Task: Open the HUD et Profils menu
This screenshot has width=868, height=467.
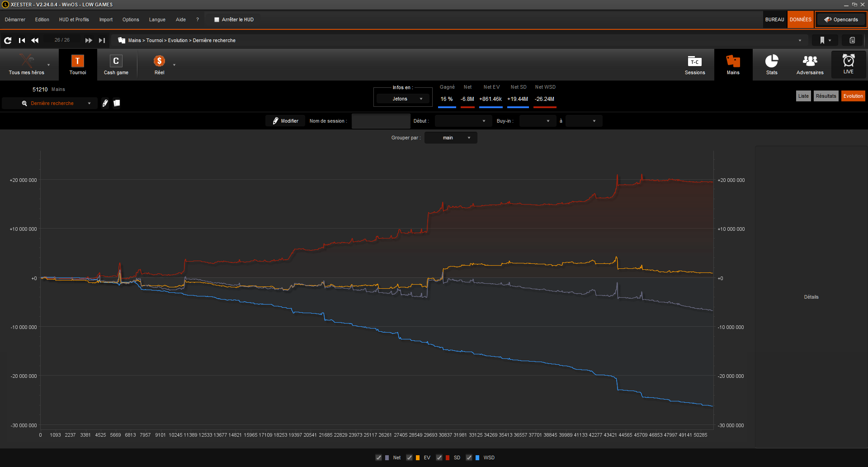Action: [74, 19]
